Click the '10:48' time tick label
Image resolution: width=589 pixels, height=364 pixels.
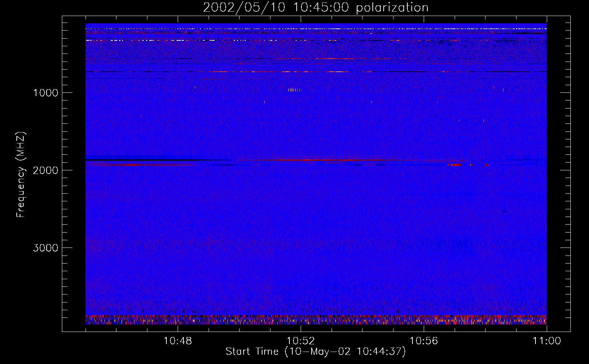178,341
